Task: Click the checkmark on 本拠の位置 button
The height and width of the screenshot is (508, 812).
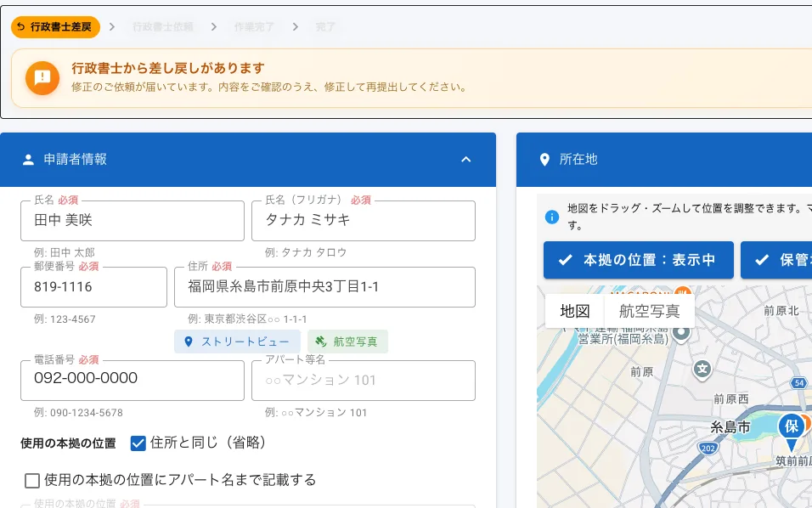Action: click(566, 260)
